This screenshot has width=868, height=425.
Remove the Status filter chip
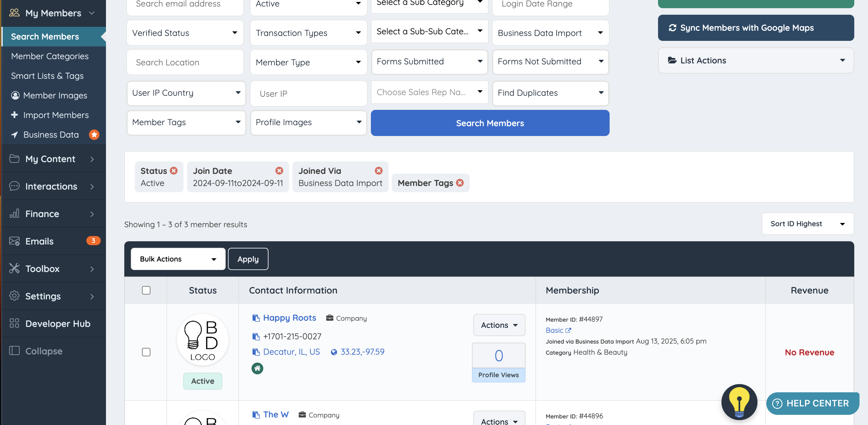(x=174, y=171)
